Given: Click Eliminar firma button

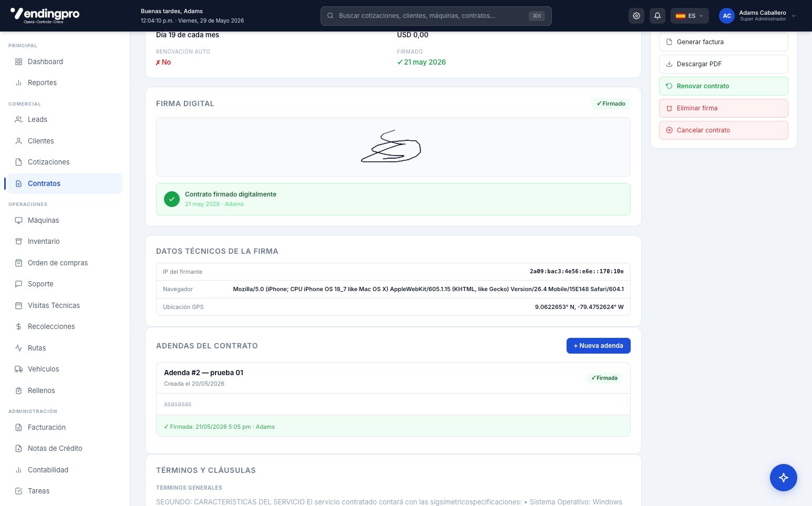Looking at the screenshot, I should tap(723, 108).
